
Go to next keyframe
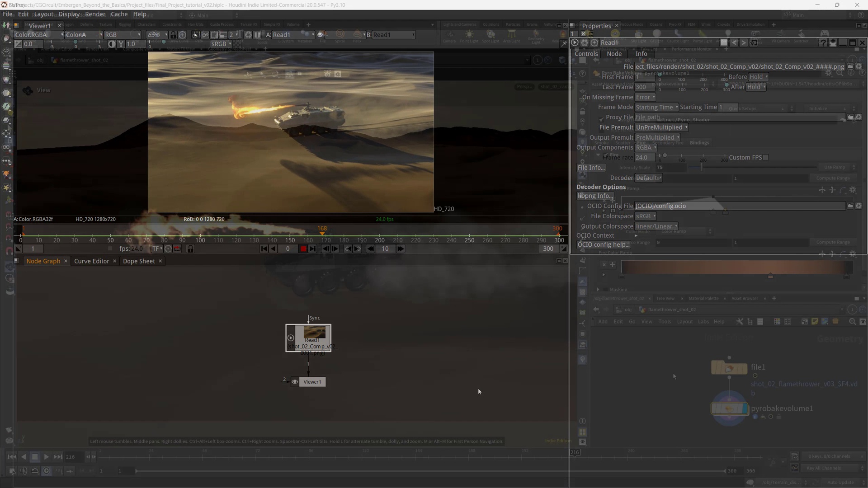(357, 249)
